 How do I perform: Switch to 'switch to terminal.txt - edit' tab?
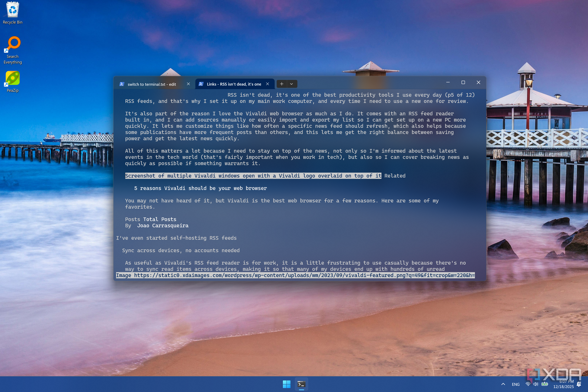[152, 84]
